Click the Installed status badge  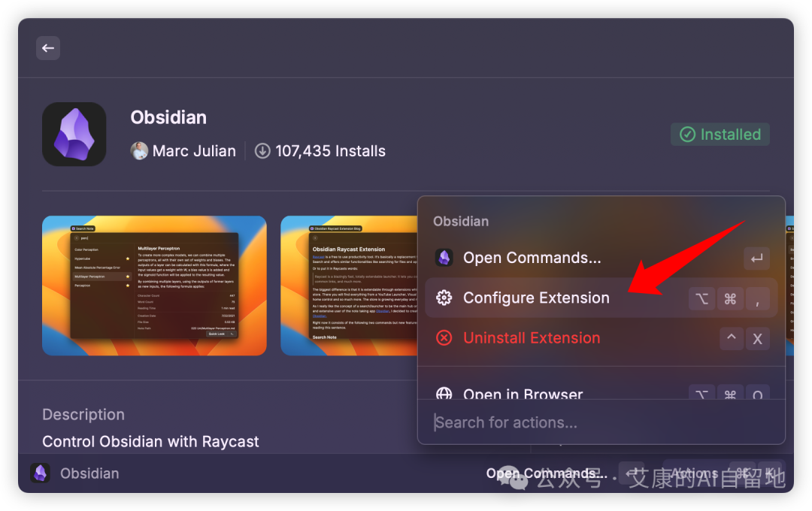coord(720,135)
